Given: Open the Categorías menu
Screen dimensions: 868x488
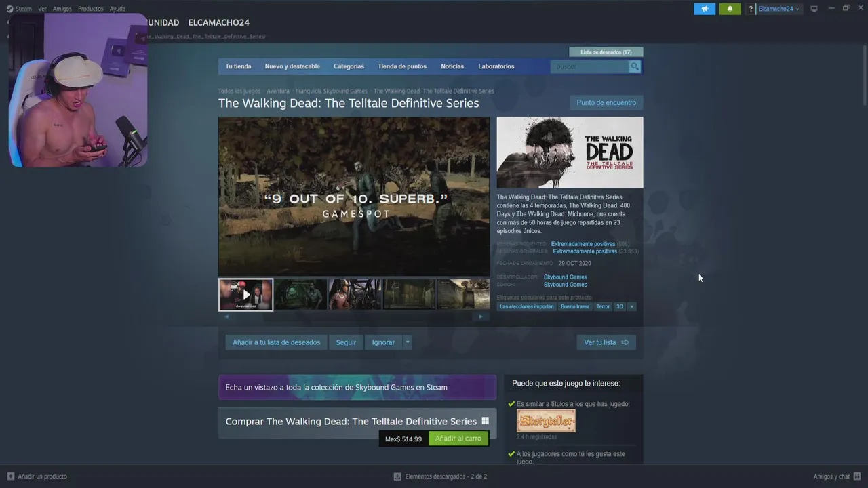Looking at the screenshot, I should click(x=349, y=66).
